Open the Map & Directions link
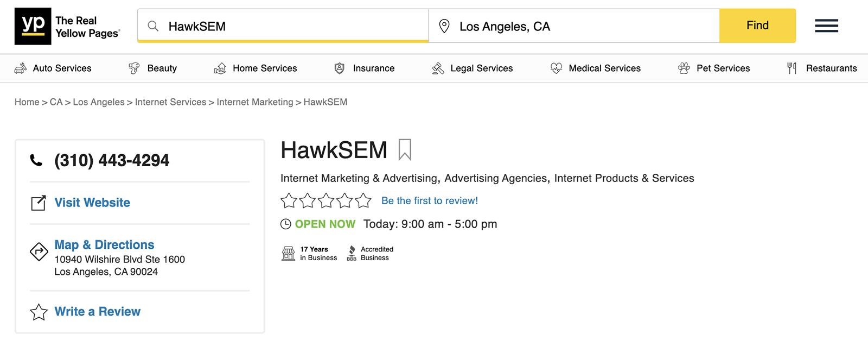 104,244
